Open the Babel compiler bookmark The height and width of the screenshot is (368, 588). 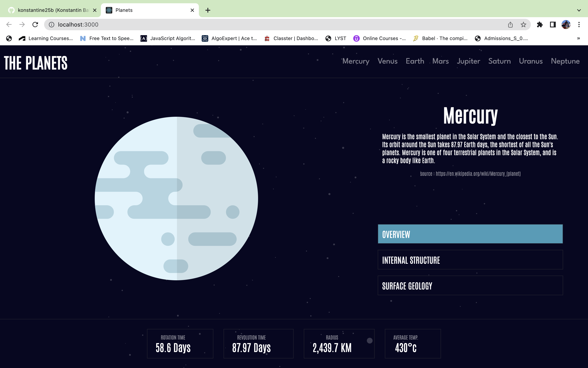[440, 38]
